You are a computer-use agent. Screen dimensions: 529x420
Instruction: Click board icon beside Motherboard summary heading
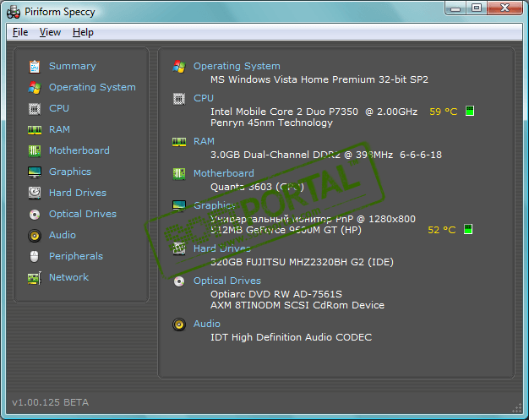[179, 174]
